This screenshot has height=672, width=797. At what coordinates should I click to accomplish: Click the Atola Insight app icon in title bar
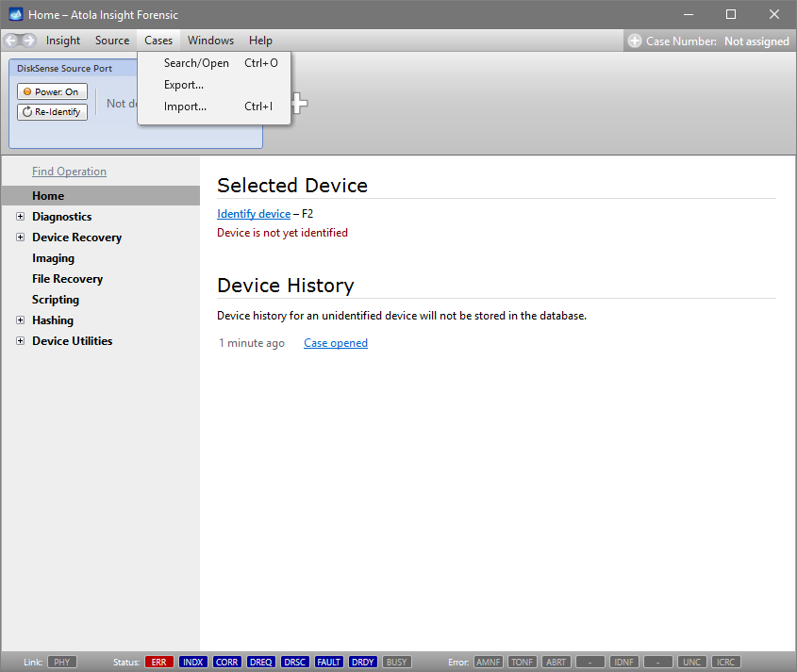[16, 15]
